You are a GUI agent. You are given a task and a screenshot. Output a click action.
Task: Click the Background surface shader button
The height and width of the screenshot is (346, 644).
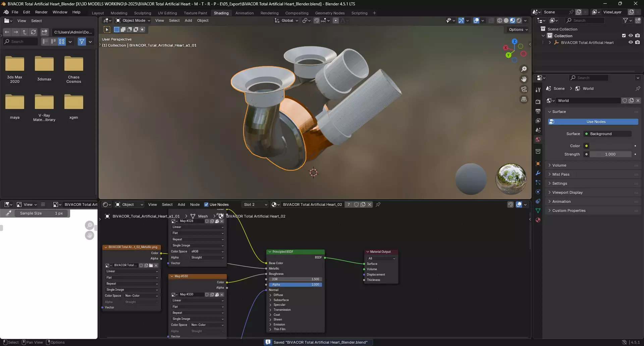click(607, 134)
